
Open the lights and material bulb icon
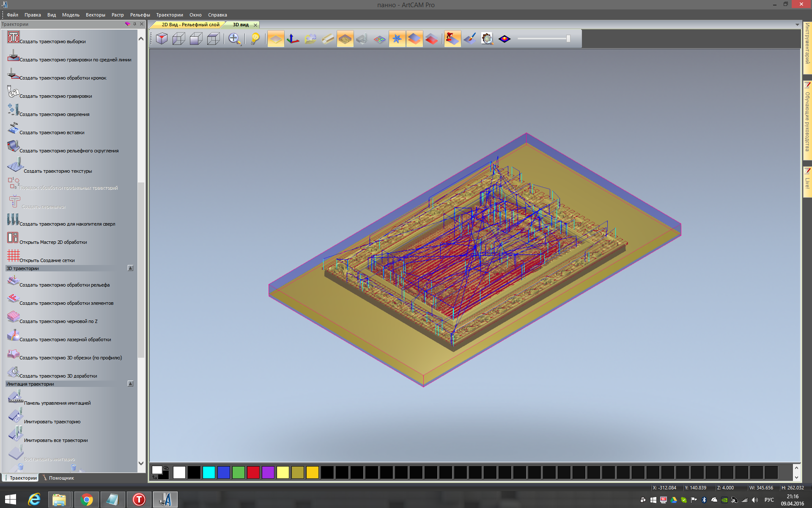255,39
